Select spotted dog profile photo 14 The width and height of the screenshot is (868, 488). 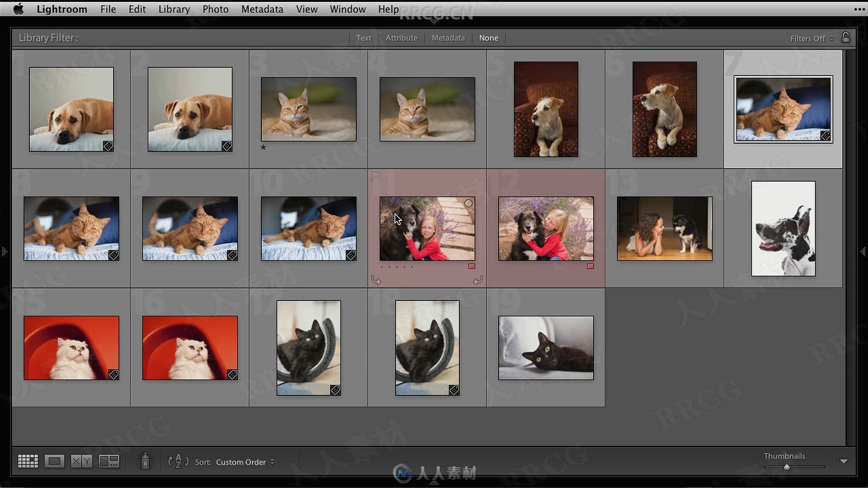pos(783,229)
